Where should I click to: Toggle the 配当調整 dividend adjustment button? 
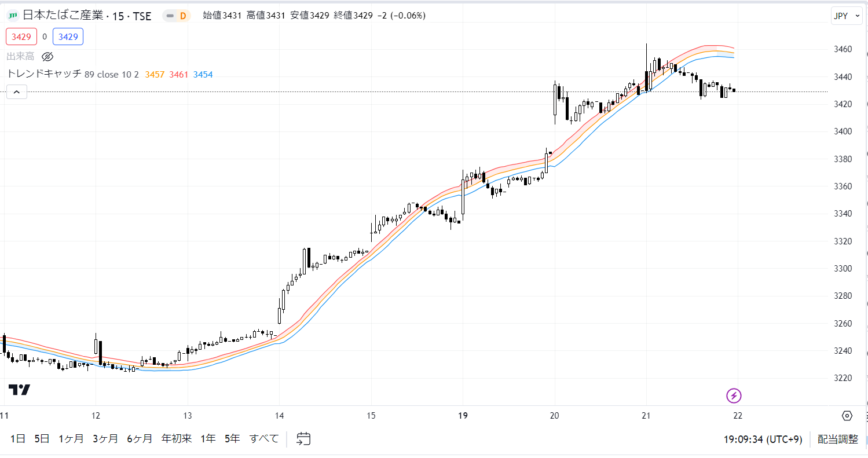click(837, 439)
